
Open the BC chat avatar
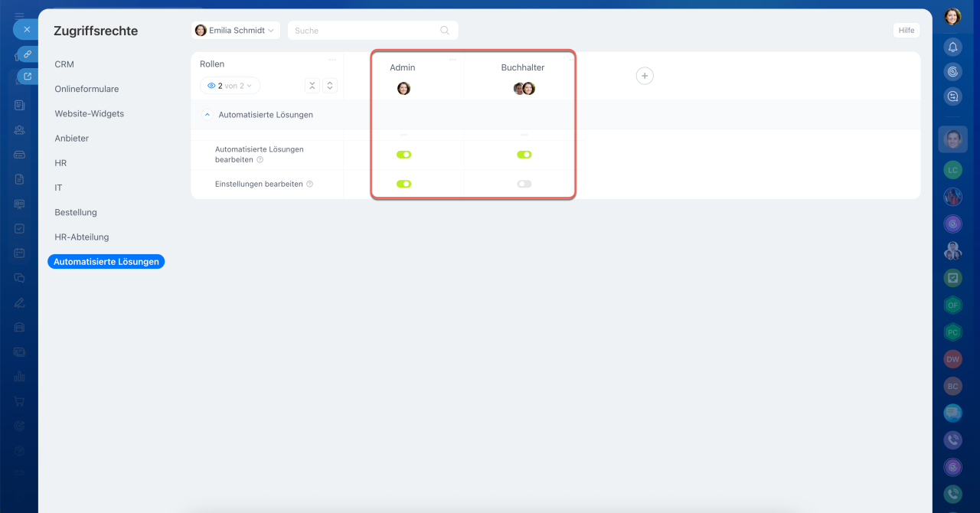(952, 387)
